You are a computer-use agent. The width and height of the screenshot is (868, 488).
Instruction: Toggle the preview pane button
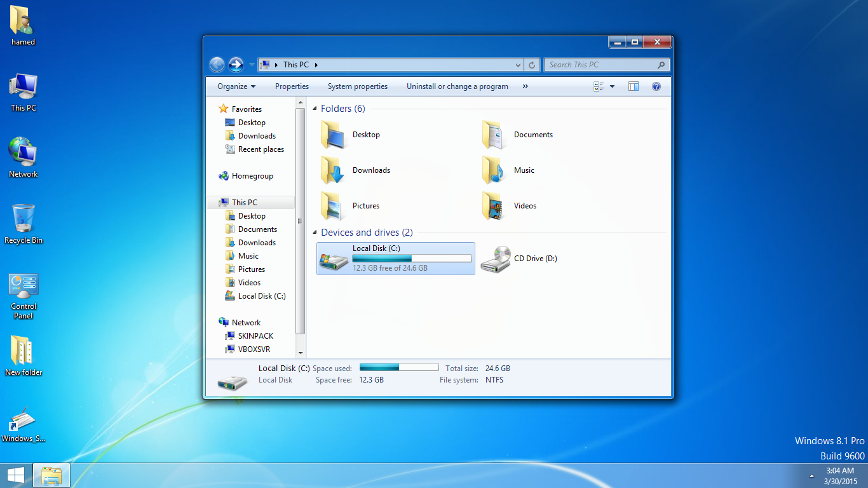(x=634, y=86)
